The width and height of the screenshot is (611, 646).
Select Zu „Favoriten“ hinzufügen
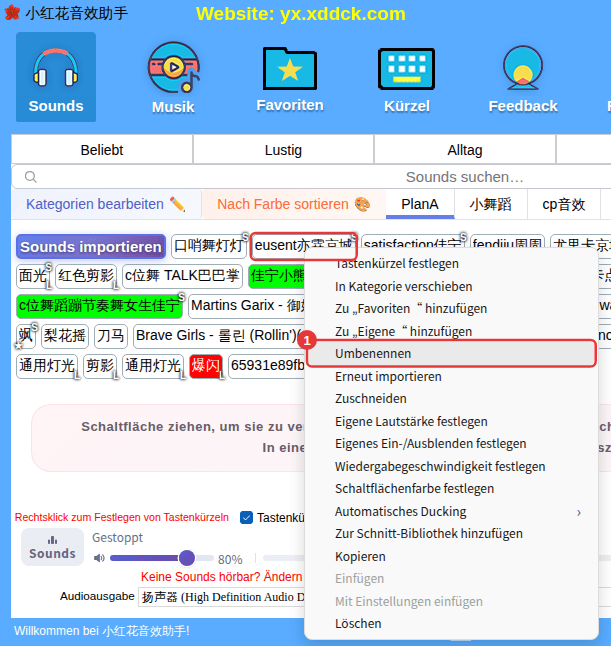(x=411, y=309)
